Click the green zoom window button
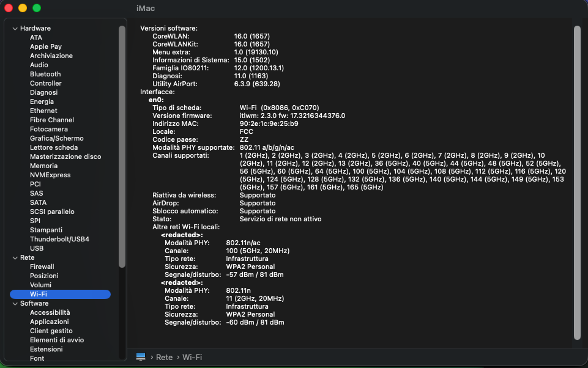The height and width of the screenshot is (368, 588). tap(37, 8)
